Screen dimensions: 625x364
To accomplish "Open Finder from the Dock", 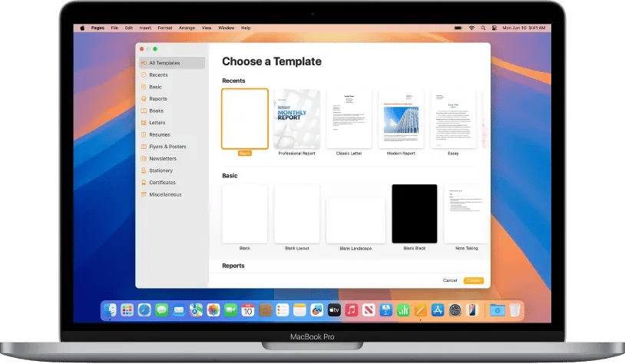I will pyautogui.click(x=110, y=309).
